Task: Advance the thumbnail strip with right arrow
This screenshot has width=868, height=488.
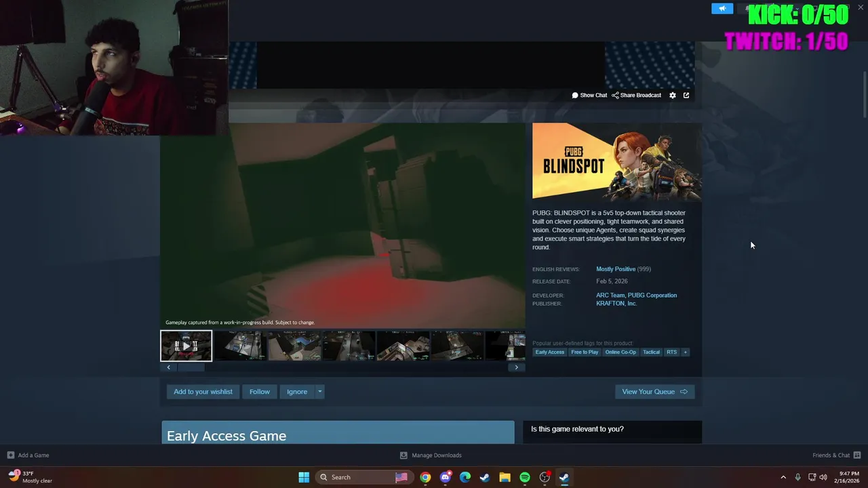Action: click(517, 367)
